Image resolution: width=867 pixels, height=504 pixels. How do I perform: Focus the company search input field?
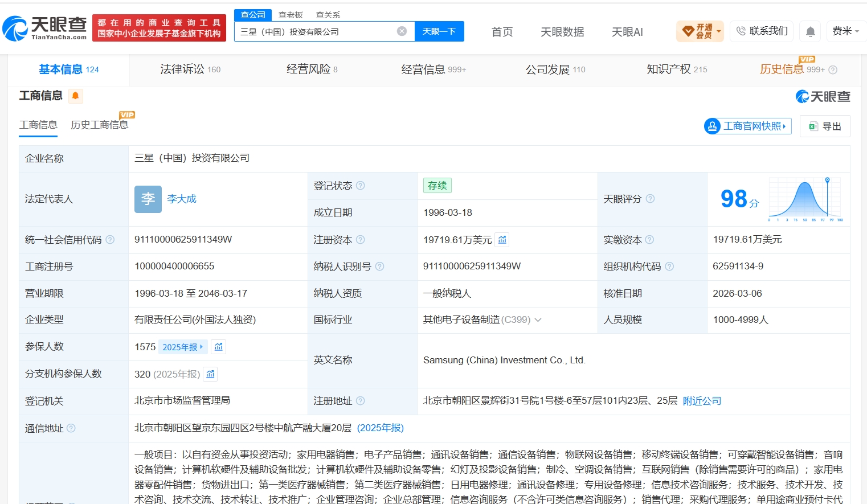[x=317, y=31]
